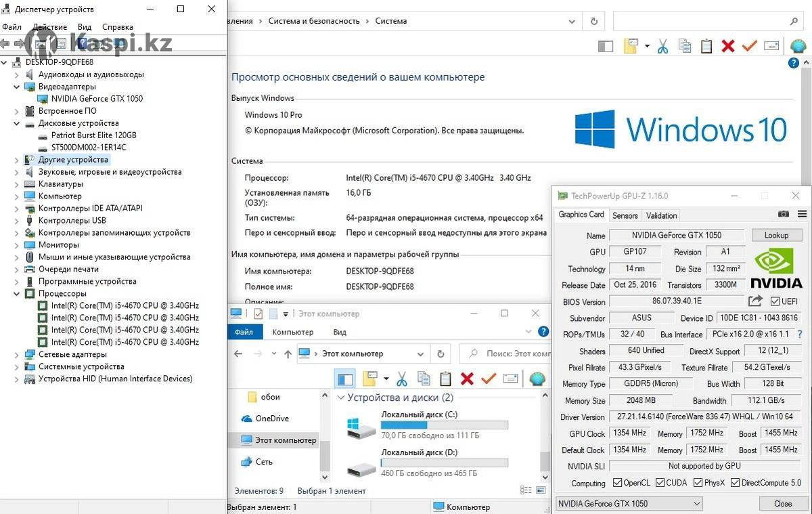812x514 pixels.
Task: Refresh the Этот компьютер address bar
Action: [x=441, y=354]
